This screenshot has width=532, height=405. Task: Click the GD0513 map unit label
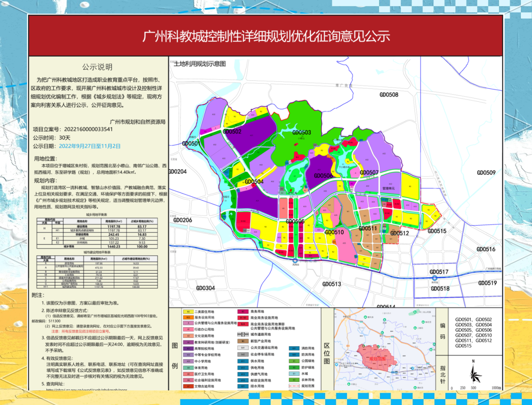332,284
